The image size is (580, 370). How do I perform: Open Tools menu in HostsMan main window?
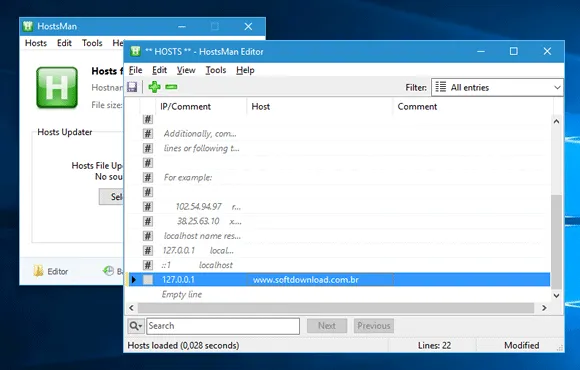92,43
